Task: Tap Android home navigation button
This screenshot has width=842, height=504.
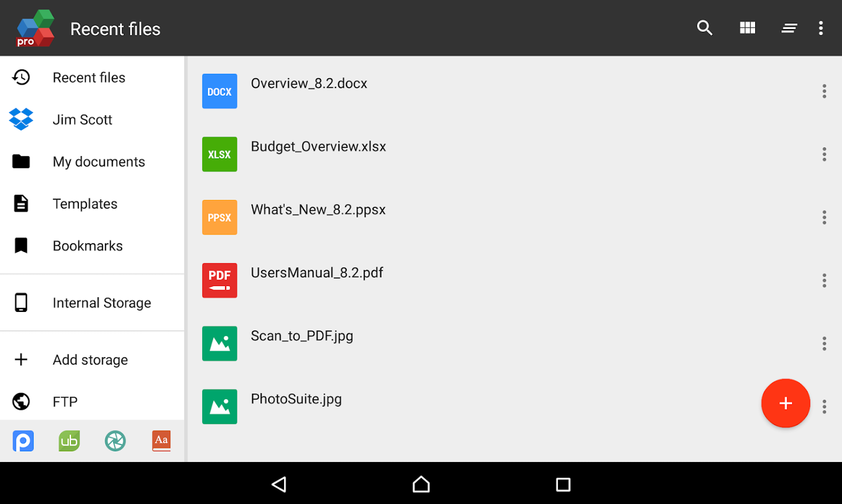Action: [x=421, y=484]
